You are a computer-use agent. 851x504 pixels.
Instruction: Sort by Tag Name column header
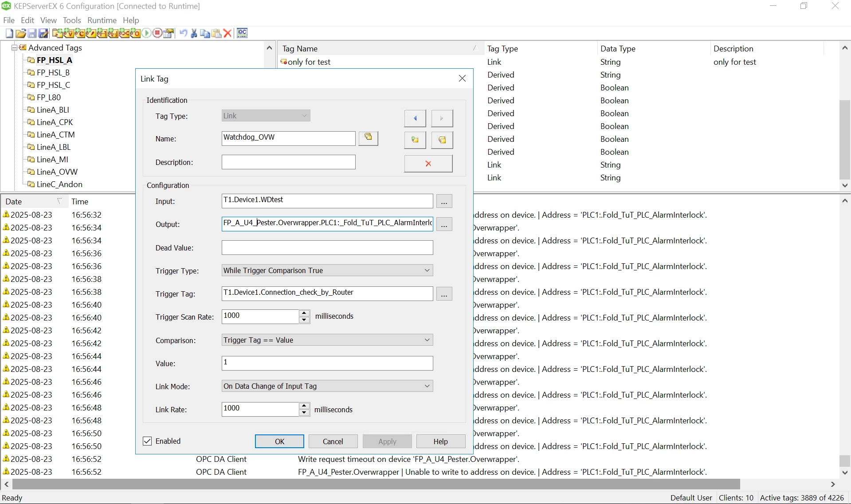[x=380, y=48]
